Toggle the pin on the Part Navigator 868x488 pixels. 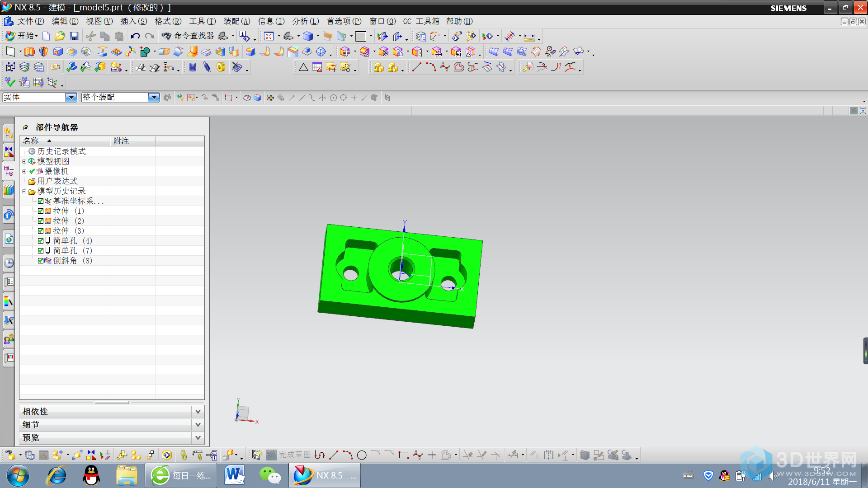[26, 127]
